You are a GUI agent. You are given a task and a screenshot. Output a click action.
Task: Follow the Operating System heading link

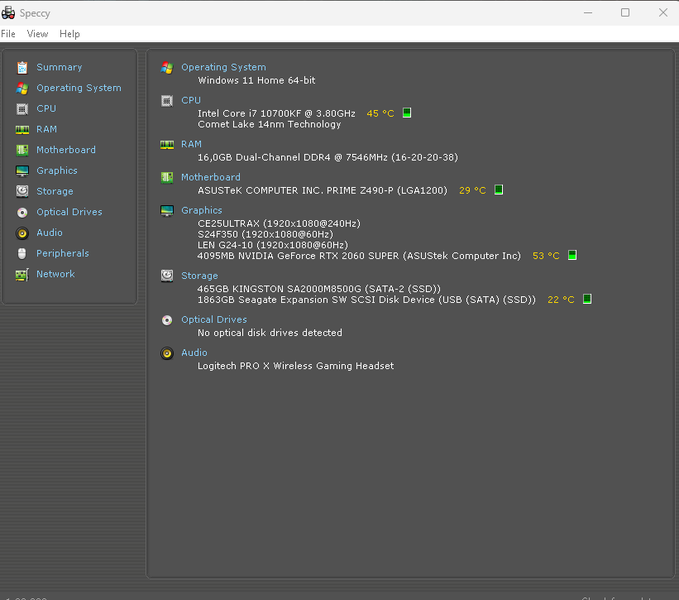pos(224,68)
